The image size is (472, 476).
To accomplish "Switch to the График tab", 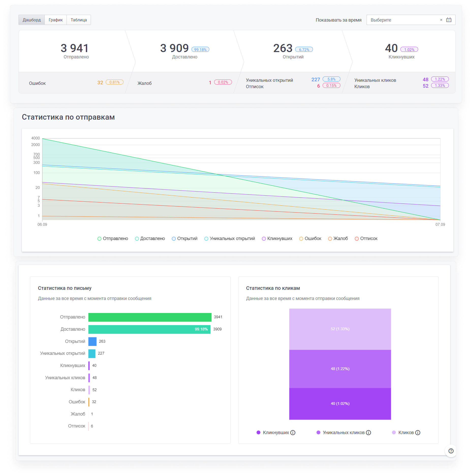I will click(56, 20).
